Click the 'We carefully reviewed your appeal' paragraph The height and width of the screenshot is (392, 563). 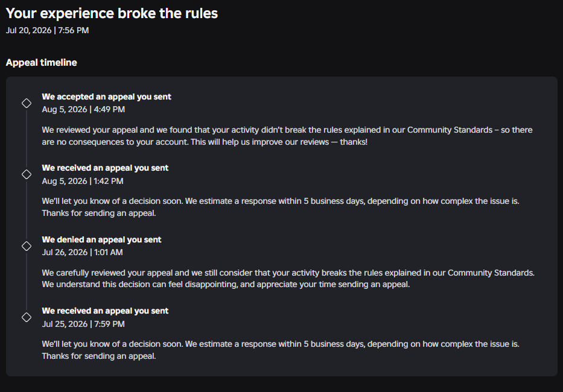[288, 279]
